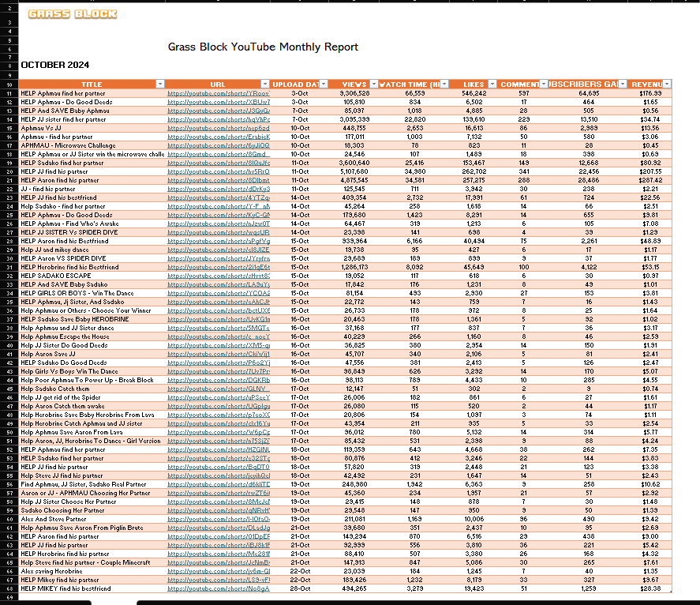Open the link in the 'Aphmau Vs JJ' row
This screenshot has height=605, width=700.
[x=219, y=128]
